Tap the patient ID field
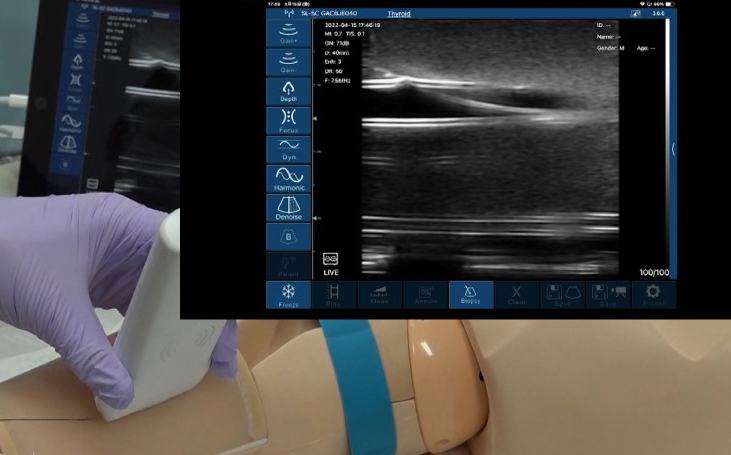This screenshot has height=455, width=731. click(x=604, y=25)
